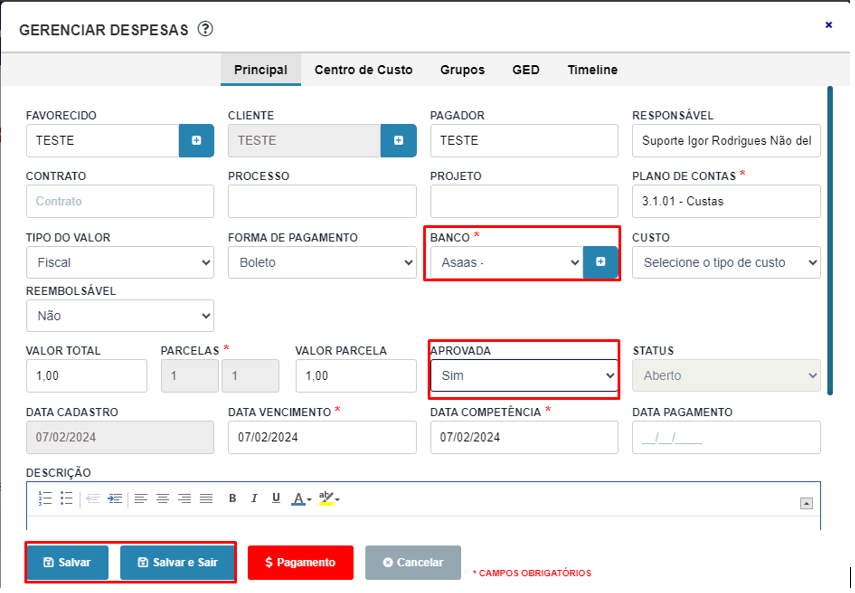Set the Data Vencimento date field

(x=322, y=437)
